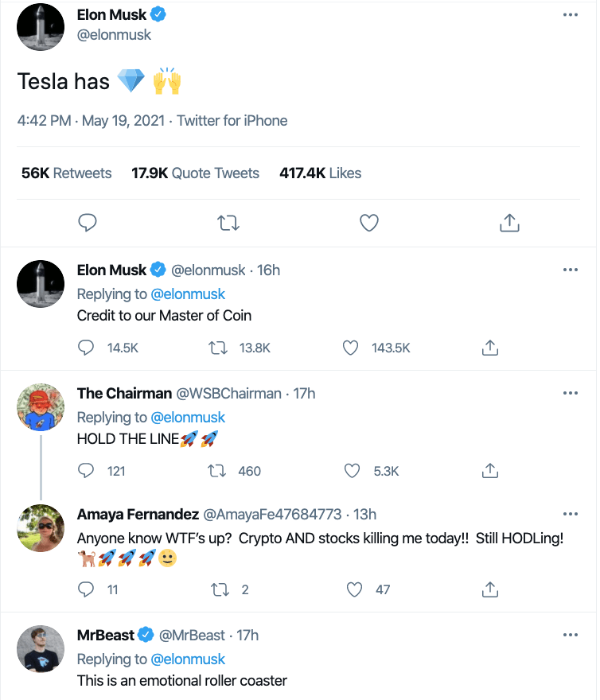Image resolution: width=600 pixels, height=700 pixels.
Task: View the 17.9K Quote Tweets
Action: click(196, 173)
